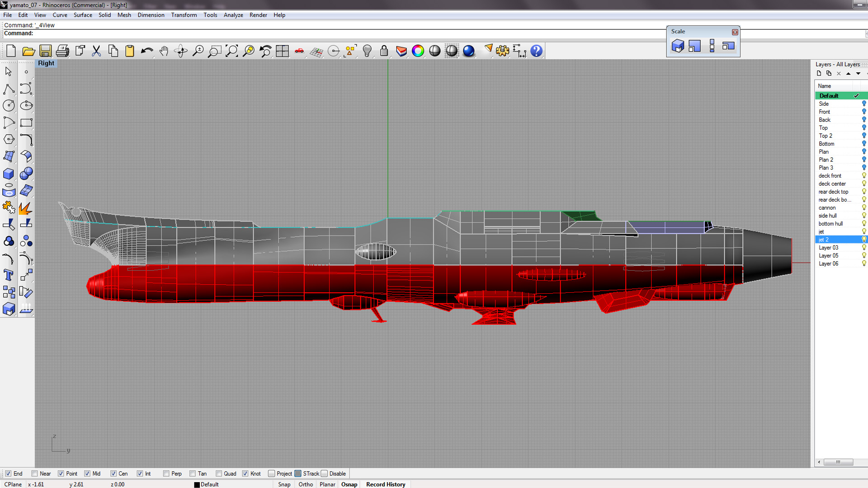Open the Curve menu

(x=60, y=15)
